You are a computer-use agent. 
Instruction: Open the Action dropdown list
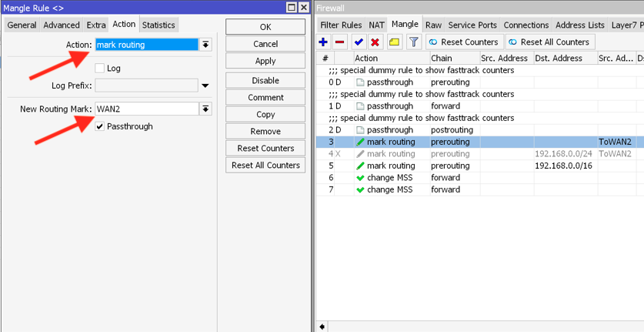(205, 45)
